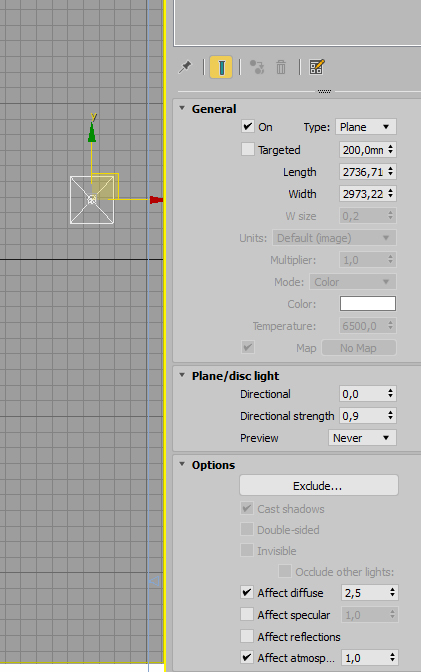
Task: Click Remove Modifier trash icon
Action: coord(281,67)
